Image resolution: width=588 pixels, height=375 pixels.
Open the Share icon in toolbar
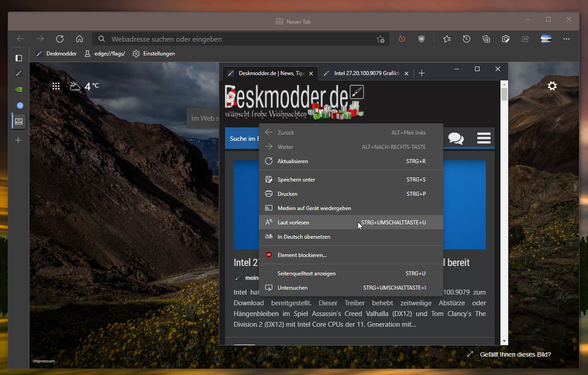[x=525, y=39]
